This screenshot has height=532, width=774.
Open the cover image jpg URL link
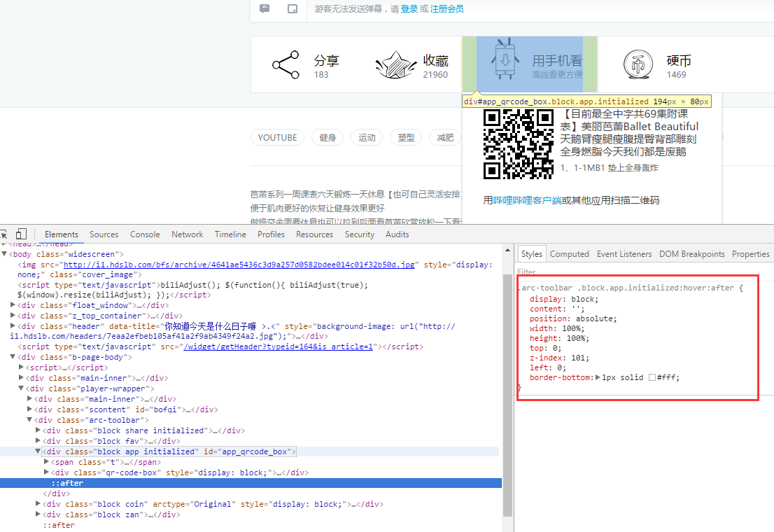[239, 265]
